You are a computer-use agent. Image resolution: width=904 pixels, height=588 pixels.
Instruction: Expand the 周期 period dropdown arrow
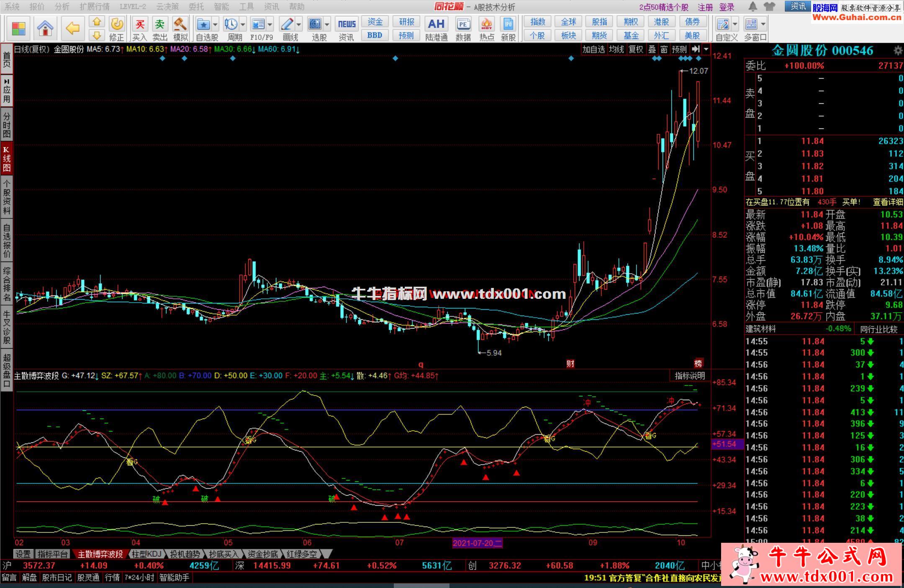pos(242,24)
